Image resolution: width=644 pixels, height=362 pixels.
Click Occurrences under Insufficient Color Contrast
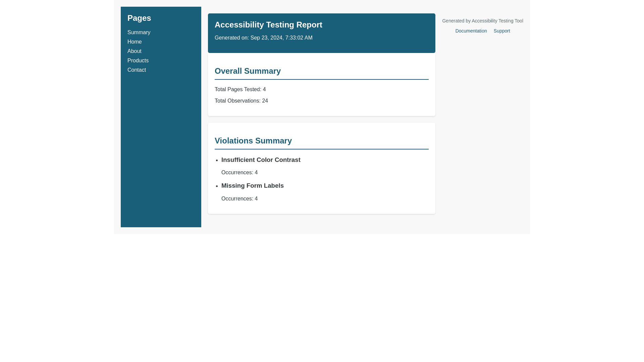239,173
